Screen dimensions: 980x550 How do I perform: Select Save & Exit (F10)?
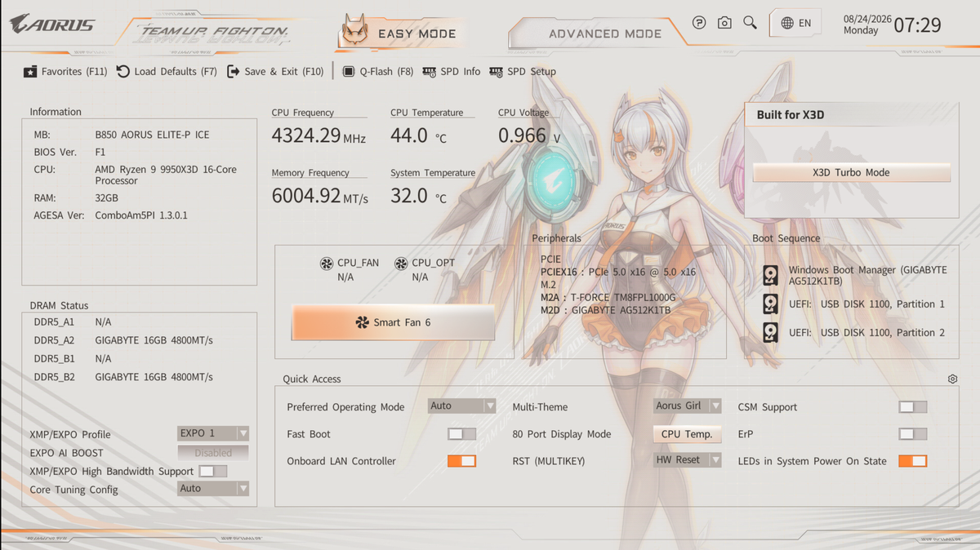(276, 72)
